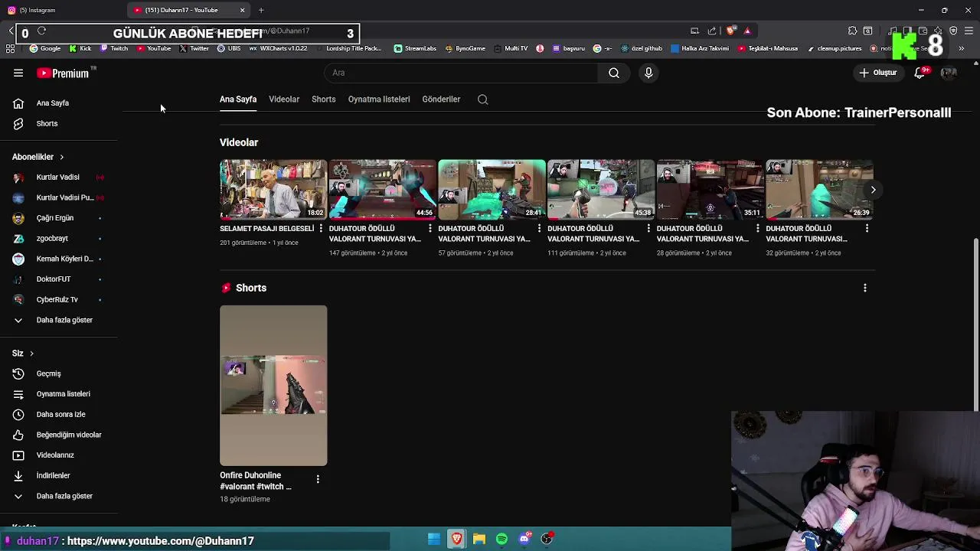980x551 pixels.
Task: Open Daha sonra izle list
Action: pos(59,414)
